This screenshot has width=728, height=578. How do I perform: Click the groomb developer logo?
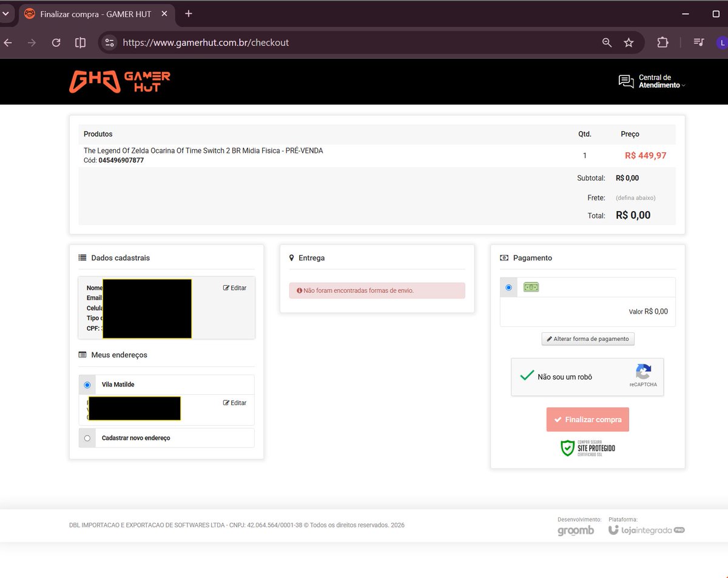click(x=576, y=531)
